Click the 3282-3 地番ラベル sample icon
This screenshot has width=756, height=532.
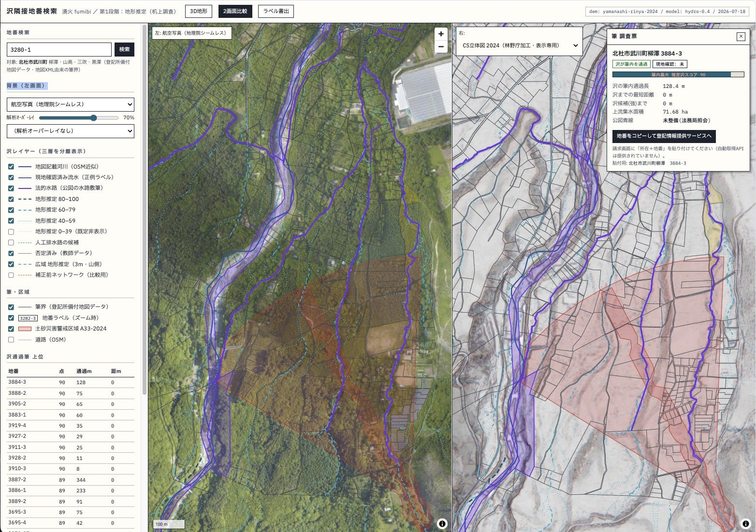coord(28,318)
